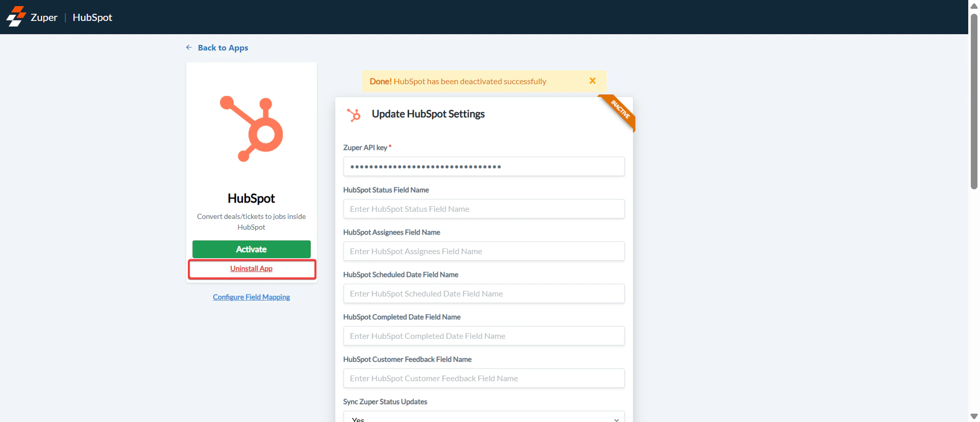Click the back arrow icon beside Back to Apps
The width and height of the screenshot is (980, 422).
(189, 47)
